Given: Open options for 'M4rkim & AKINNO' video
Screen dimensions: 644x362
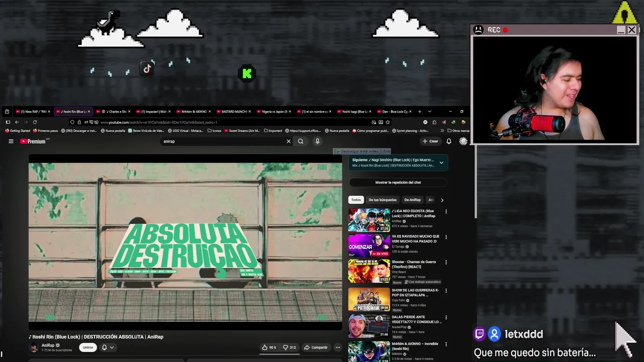Looking at the screenshot, I should (x=446, y=344).
